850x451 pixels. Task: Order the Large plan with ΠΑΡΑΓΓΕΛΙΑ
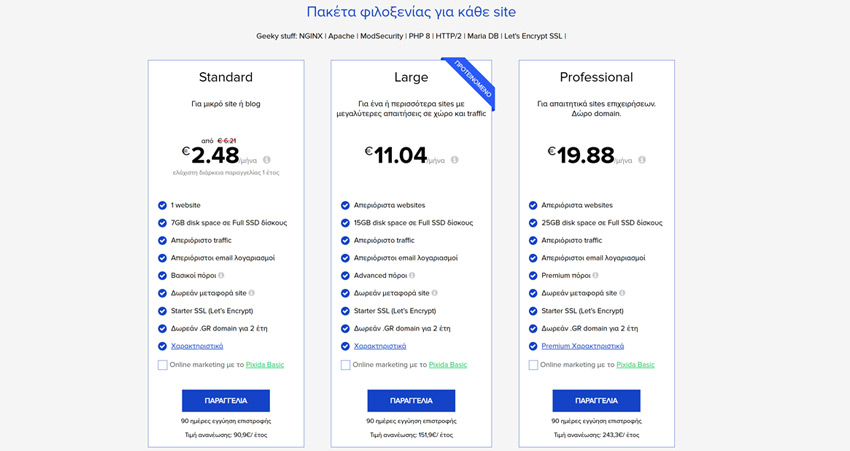tap(411, 400)
